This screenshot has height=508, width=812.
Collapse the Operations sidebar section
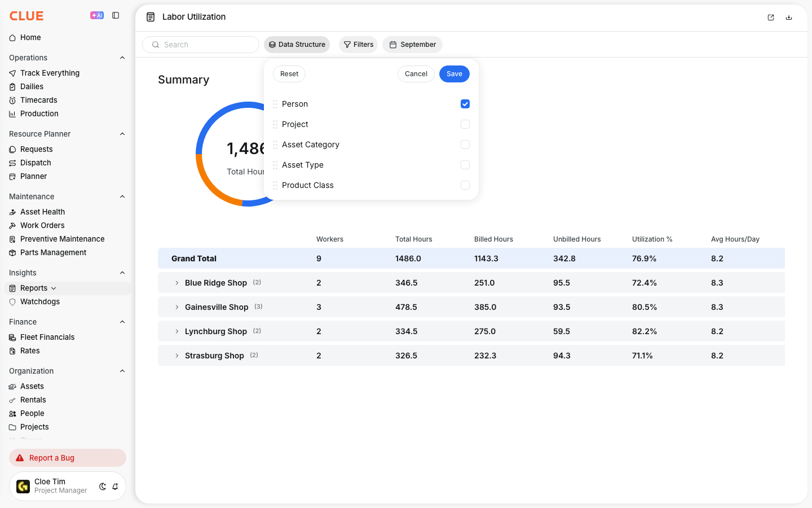point(122,58)
